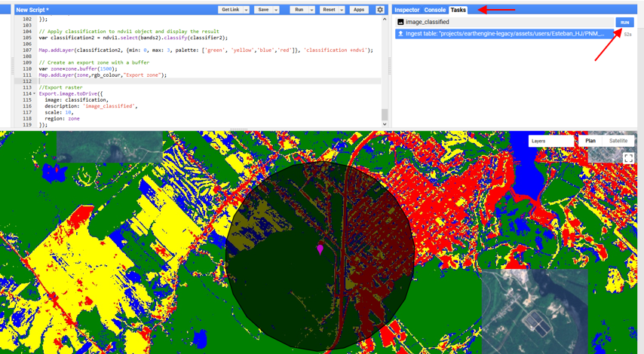Click the 52s elapsed time of ingest task
Viewport: 644px width, 354px height.
627,35
